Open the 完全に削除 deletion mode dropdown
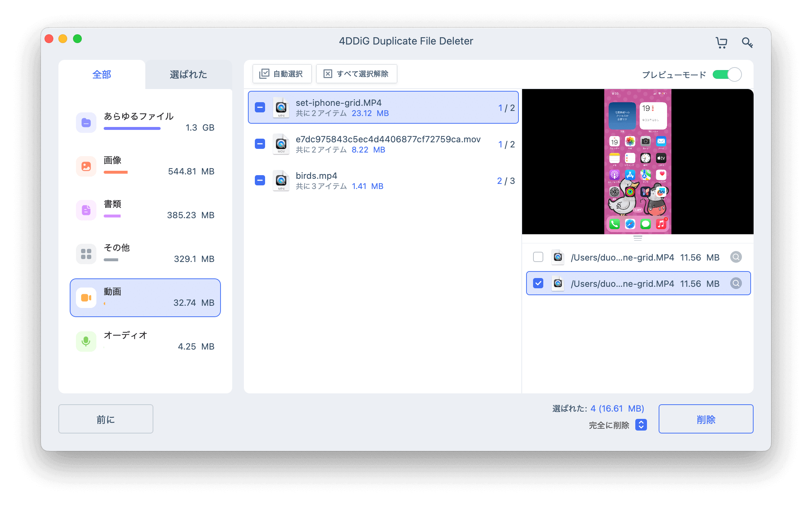The image size is (812, 505). pyautogui.click(x=641, y=425)
